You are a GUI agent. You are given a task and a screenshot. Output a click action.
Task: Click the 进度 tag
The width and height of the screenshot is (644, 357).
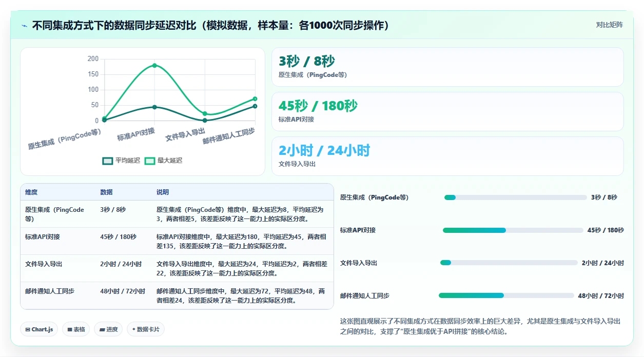pos(108,329)
